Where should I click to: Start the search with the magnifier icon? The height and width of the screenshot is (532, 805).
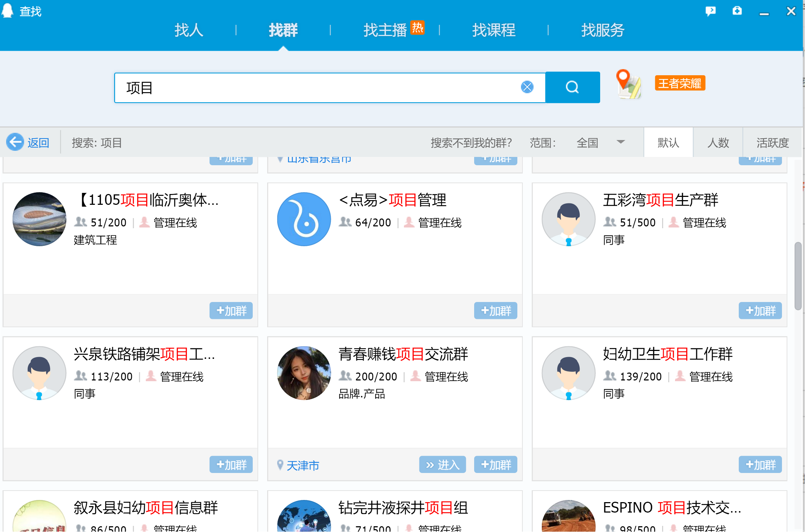572,87
